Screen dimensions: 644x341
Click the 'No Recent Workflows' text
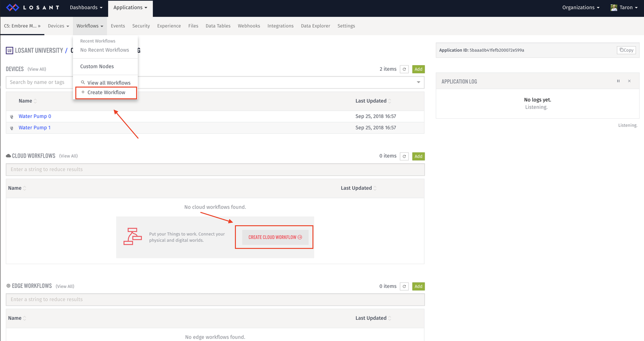click(x=105, y=50)
